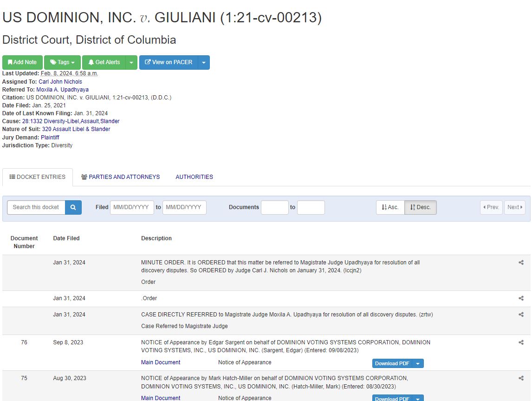Share the Case Directly Referred entry
Image resolution: width=532 pixels, height=401 pixels.
pos(521,315)
